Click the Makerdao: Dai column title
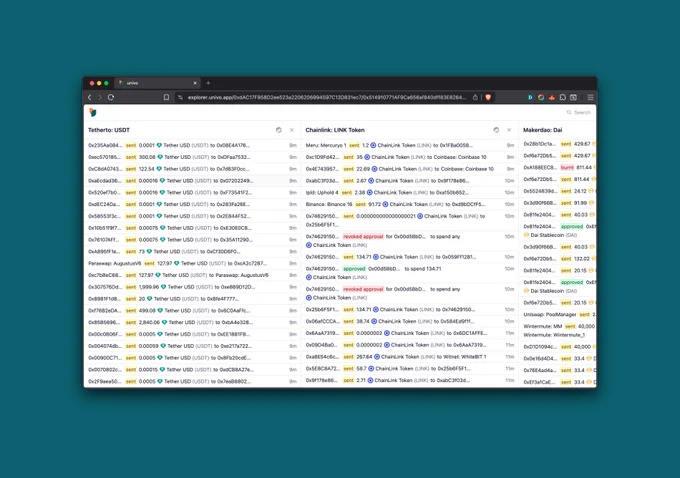The width and height of the screenshot is (680, 478). pos(543,130)
